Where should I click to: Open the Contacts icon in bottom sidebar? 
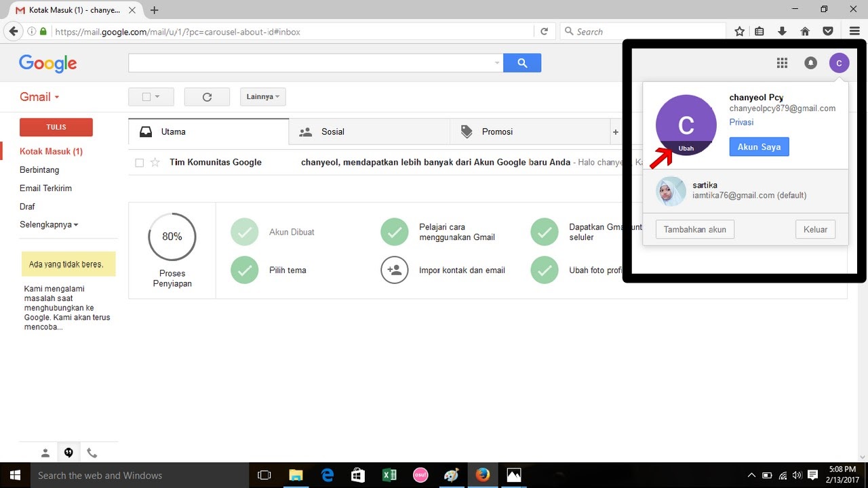(44, 452)
